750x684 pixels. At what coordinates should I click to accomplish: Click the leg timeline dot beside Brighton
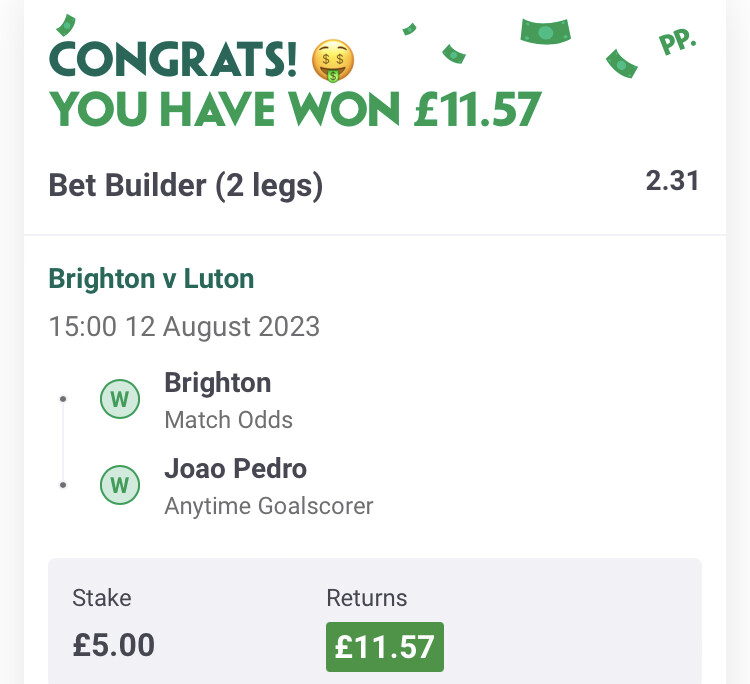point(63,399)
